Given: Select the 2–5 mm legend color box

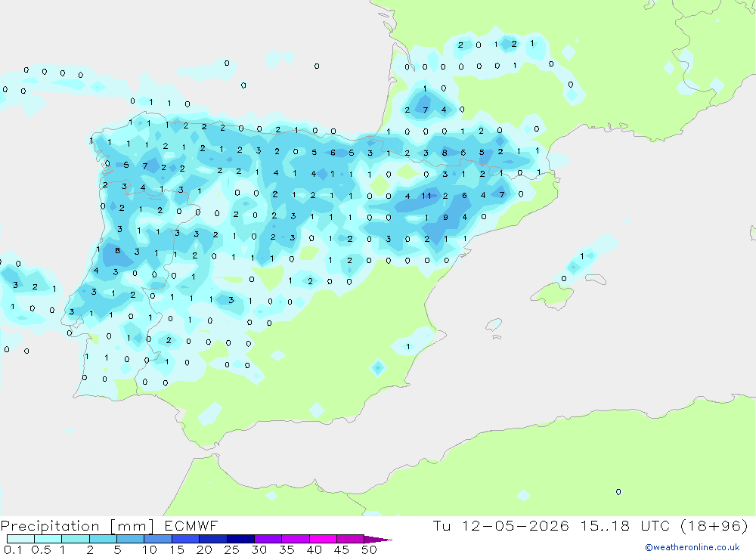Looking at the screenshot, I should coord(103,539).
